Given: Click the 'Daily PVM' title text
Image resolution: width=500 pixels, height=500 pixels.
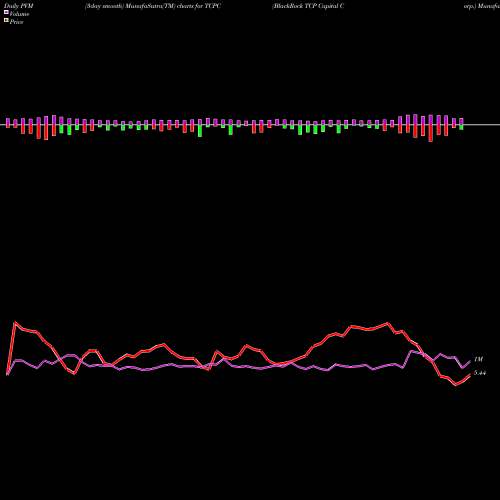Looking at the screenshot, I should coord(19,6).
